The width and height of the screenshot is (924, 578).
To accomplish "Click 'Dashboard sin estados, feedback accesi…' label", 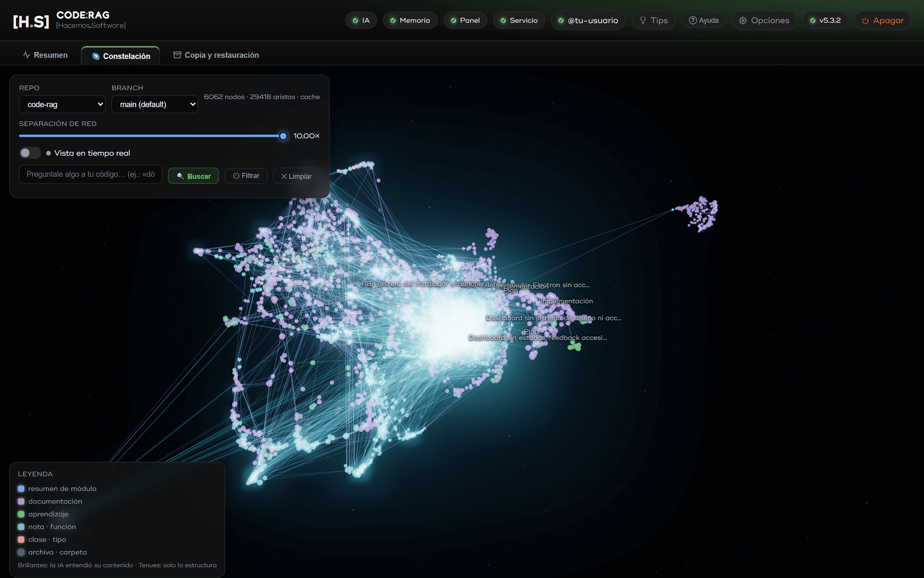I will click(537, 338).
